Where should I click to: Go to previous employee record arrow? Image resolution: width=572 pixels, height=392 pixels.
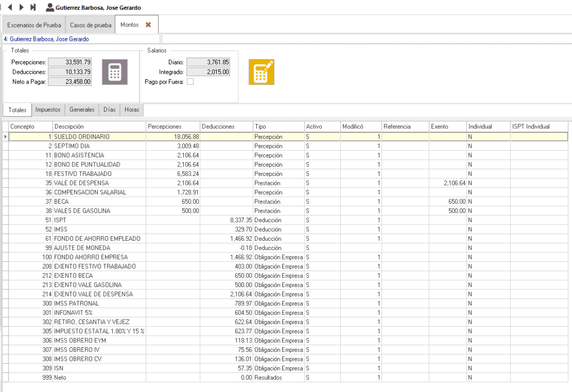point(11,8)
